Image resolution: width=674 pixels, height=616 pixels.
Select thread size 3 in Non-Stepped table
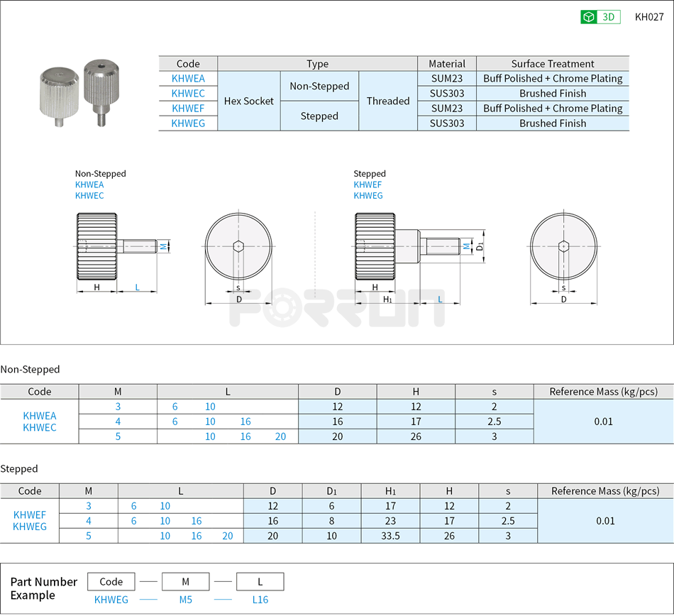click(118, 407)
